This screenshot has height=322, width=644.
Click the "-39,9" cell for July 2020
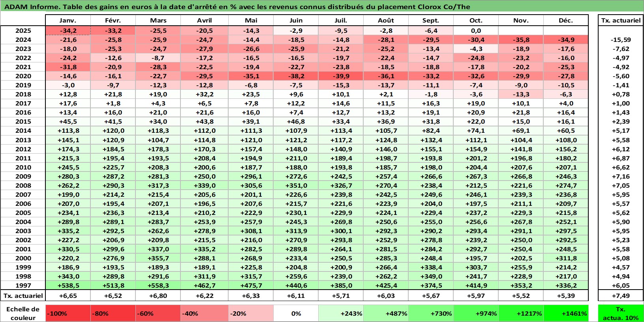(x=341, y=76)
